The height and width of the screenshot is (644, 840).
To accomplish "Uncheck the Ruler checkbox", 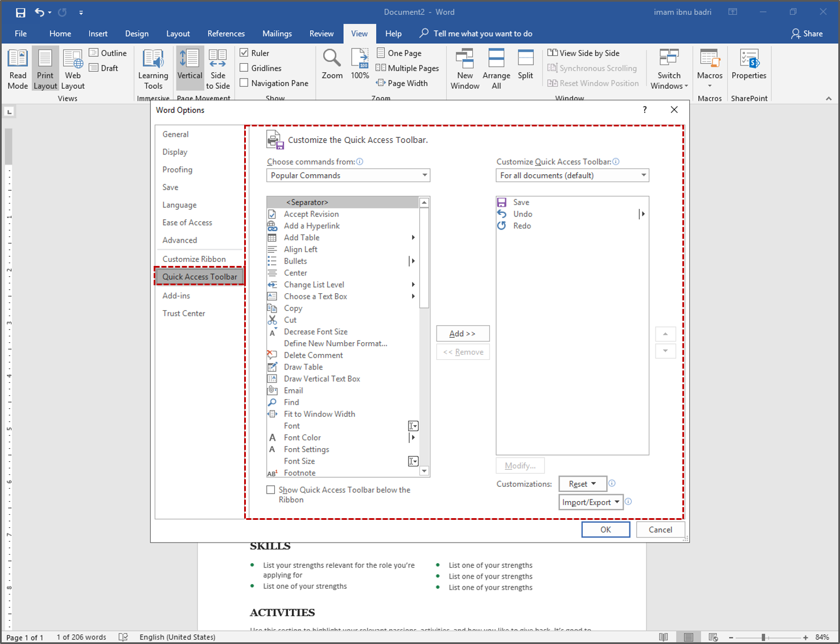I will point(244,53).
